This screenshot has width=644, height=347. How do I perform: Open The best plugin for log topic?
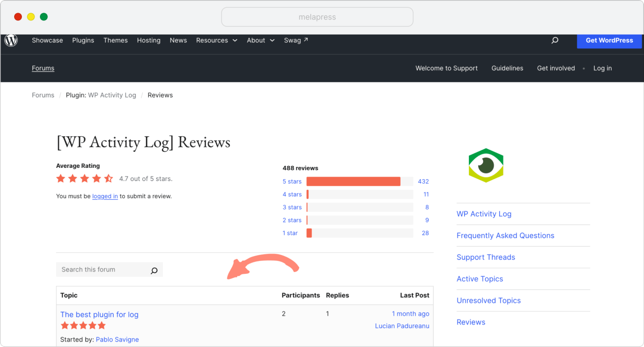(x=100, y=315)
